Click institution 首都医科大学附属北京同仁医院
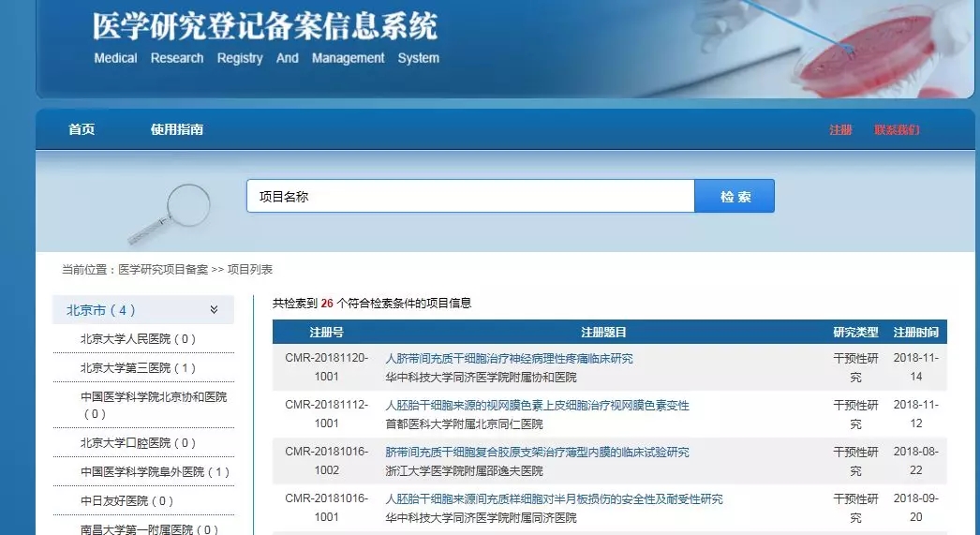This screenshot has width=980, height=535. (x=464, y=424)
